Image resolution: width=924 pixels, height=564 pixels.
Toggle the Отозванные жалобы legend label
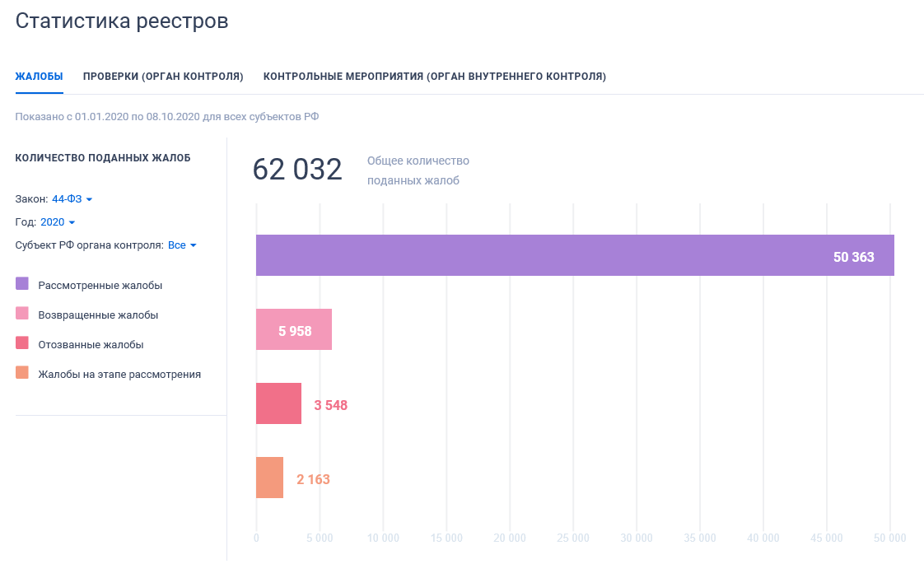tap(91, 345)
